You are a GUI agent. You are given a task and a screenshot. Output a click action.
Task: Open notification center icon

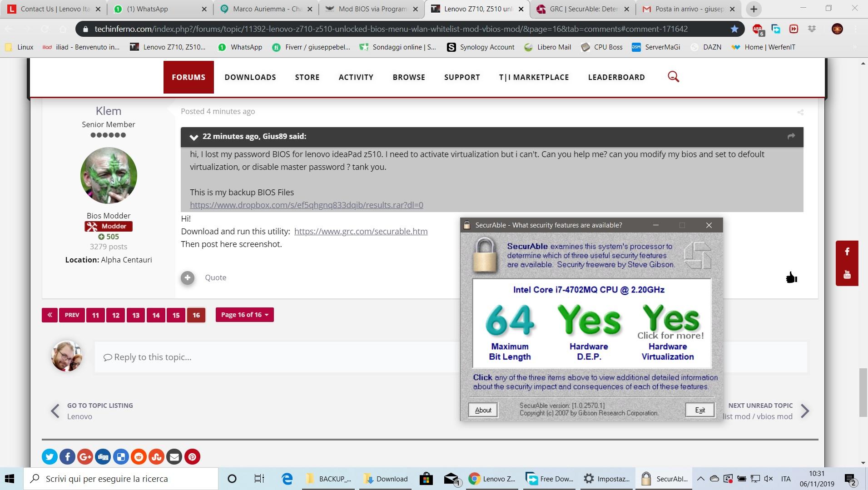(x=850, y=479)
